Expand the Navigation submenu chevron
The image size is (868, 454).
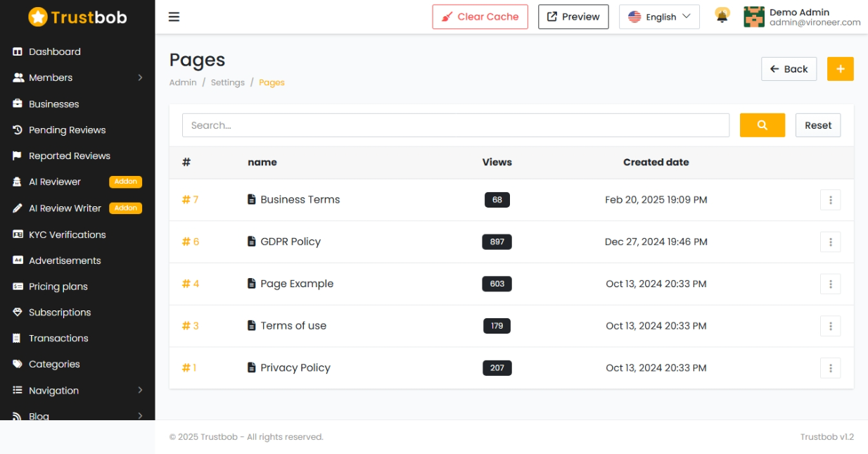[140, 390]
